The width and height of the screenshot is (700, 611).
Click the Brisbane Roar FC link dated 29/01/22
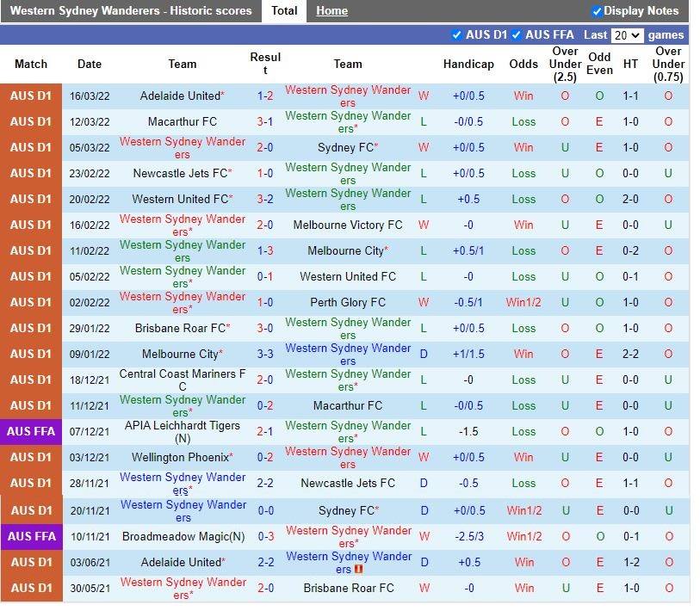(181, 328)
